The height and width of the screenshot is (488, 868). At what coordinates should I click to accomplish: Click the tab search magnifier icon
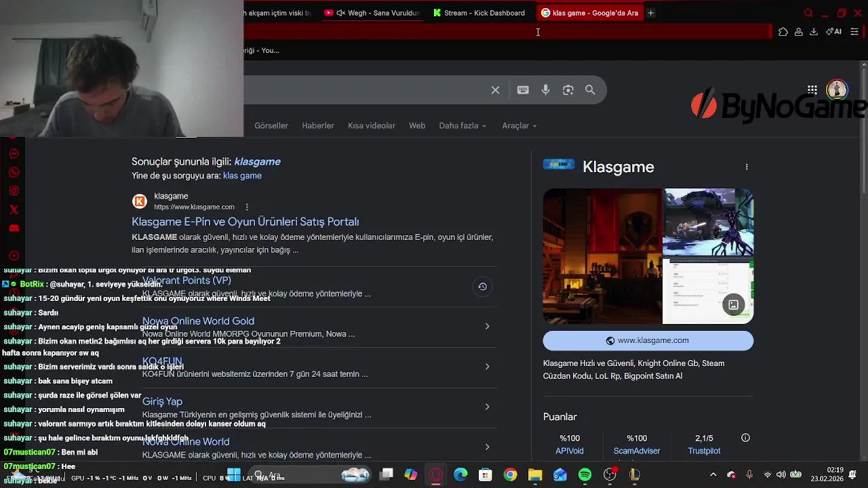coord(808,13)
